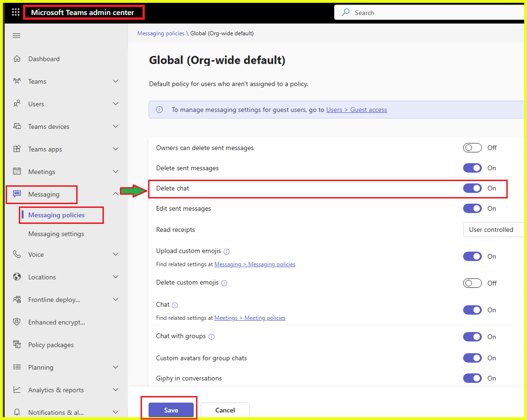Click the Save button

tap(171, 410)
